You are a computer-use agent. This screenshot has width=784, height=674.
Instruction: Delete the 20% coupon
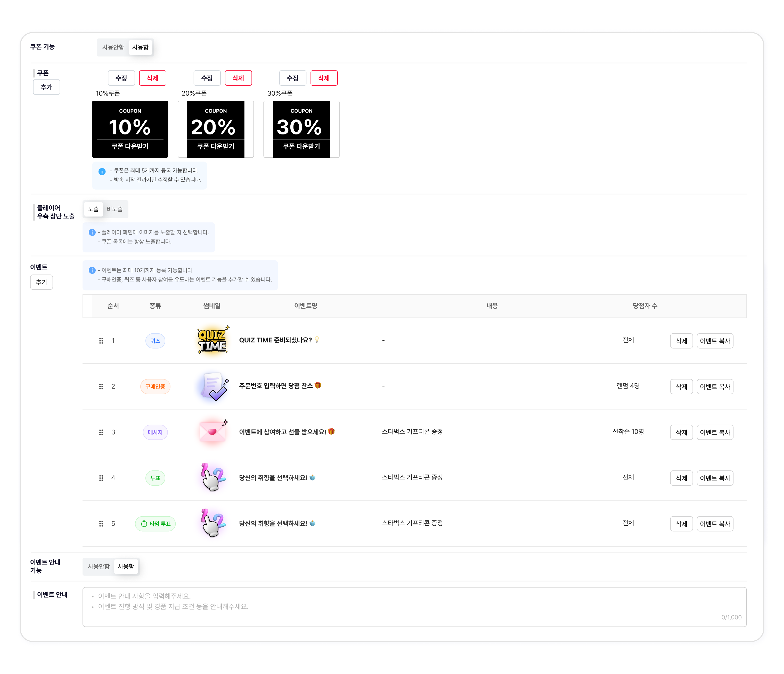coord(238,78)
